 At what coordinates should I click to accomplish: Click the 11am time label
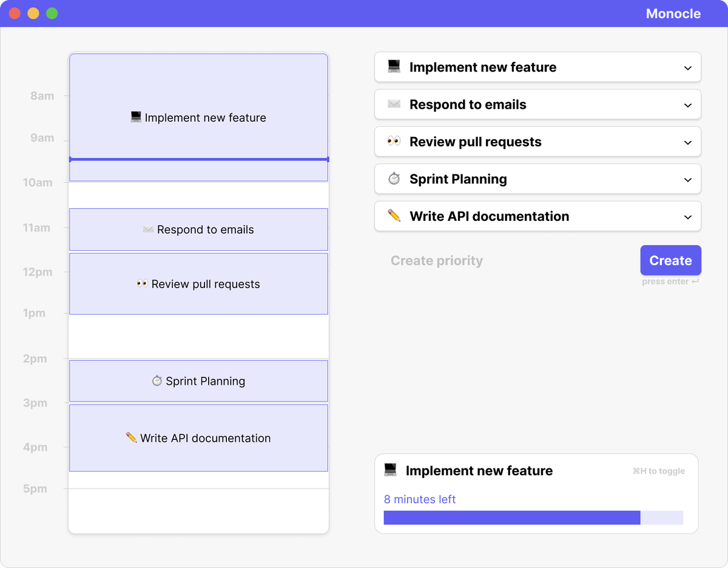click(x=37, y=228)
